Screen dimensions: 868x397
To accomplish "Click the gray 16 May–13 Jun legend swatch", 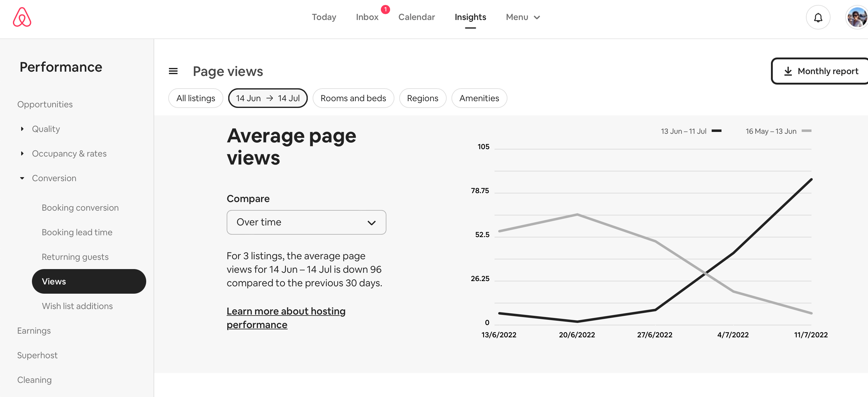I will tap(806, 131).
